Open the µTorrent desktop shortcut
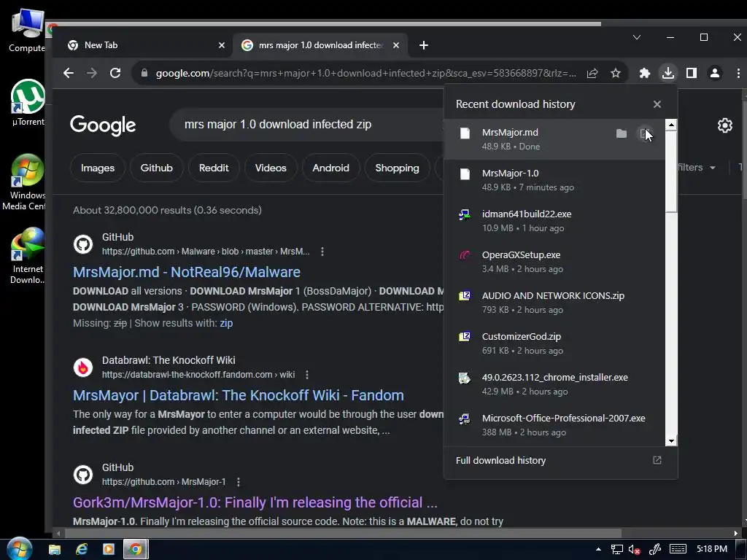This screenshot has height=560, width=747. click(28, 102)
